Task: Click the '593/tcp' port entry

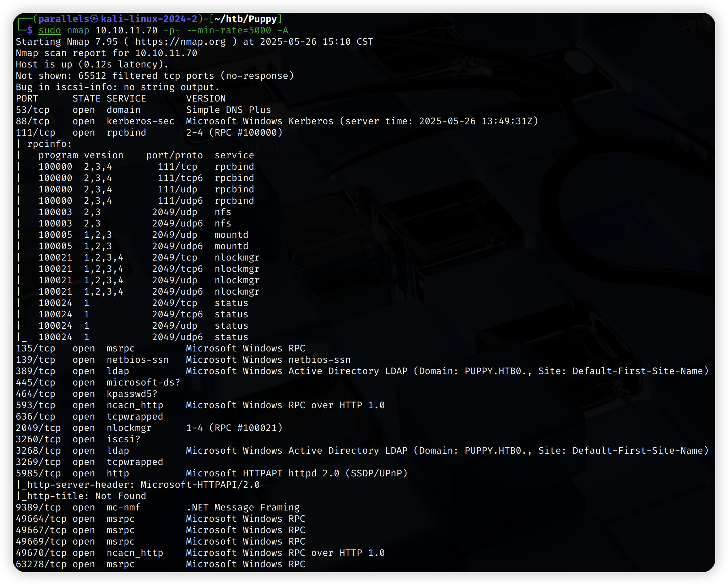Action: [36, 405]
